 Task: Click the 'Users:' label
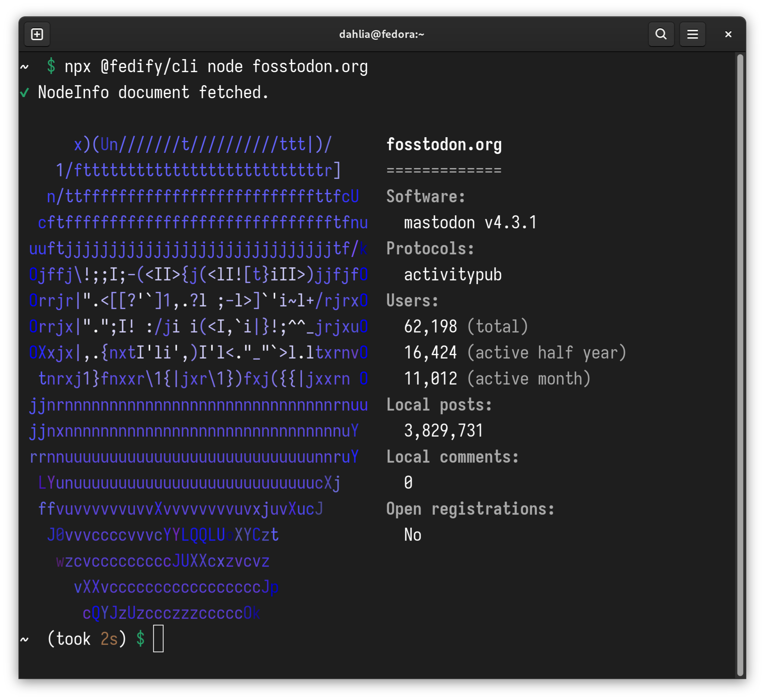point(413,301)
